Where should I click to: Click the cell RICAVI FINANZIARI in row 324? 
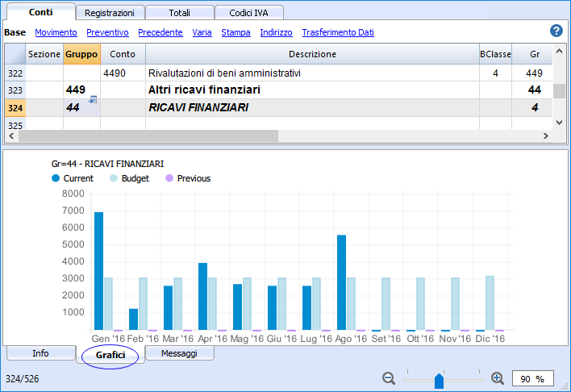(x=312, y=108)
